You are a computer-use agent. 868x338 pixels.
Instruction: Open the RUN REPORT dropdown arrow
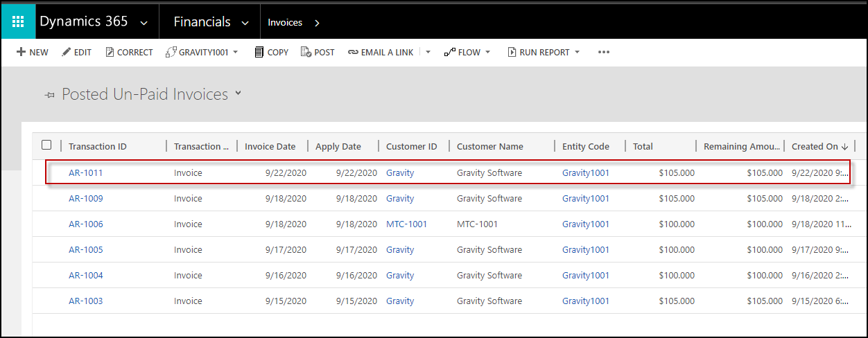click(577, 53)
